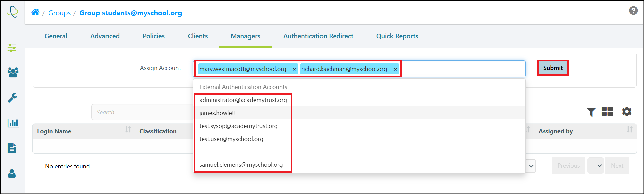The height and width of the screenshot is (194, 644).
Task: Open the groups people sidebar icon
Action: pos(13,72)
